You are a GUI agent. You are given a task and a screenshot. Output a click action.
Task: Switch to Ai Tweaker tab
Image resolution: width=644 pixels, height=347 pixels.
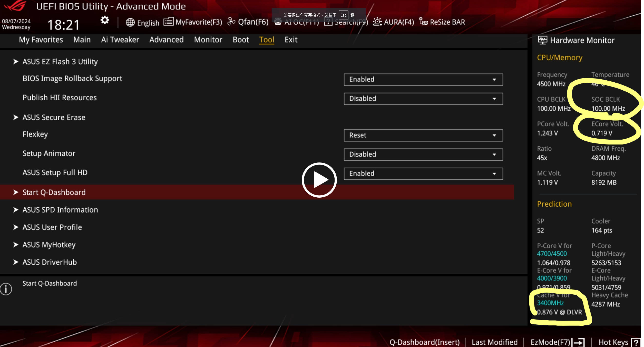pos(120,40)
